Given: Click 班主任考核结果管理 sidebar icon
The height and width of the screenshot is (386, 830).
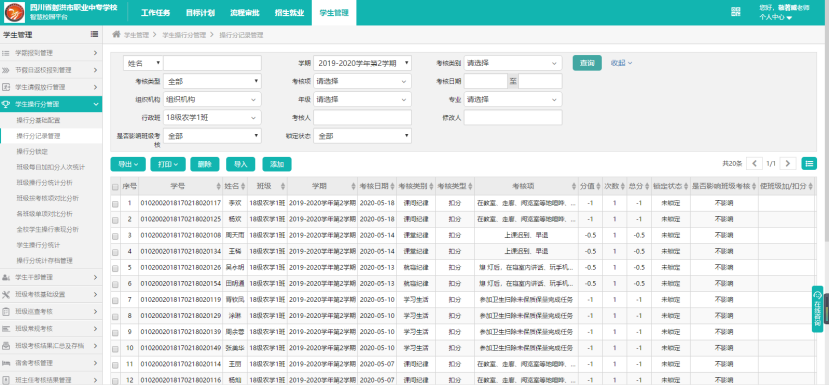Looking at the screenshot, I should pos(6,380).
